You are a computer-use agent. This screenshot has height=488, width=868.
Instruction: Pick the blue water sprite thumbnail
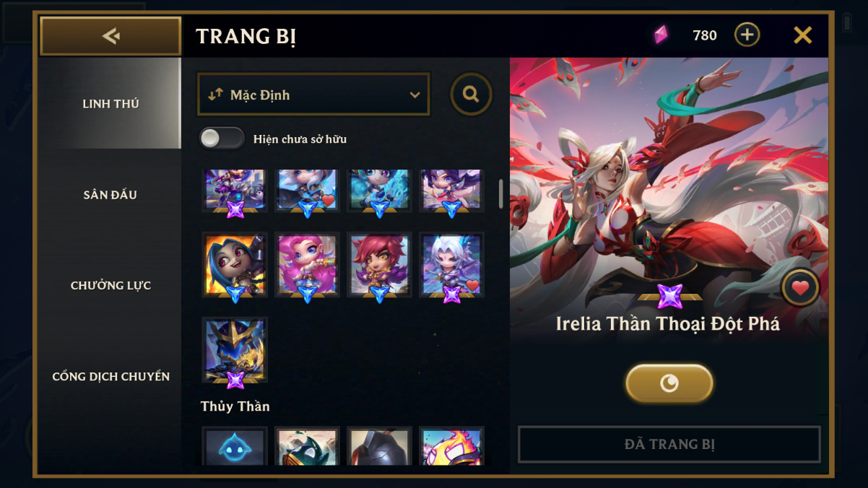(235, 446)
